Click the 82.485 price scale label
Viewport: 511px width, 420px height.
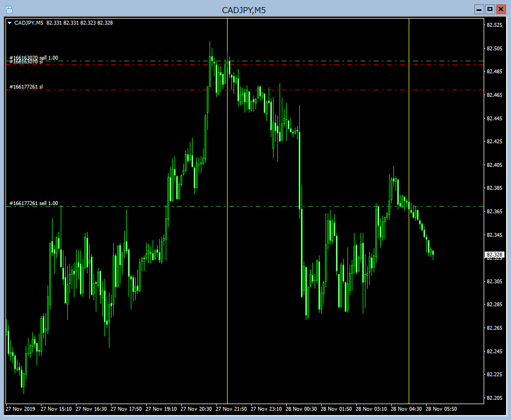(x=495, y=71)
